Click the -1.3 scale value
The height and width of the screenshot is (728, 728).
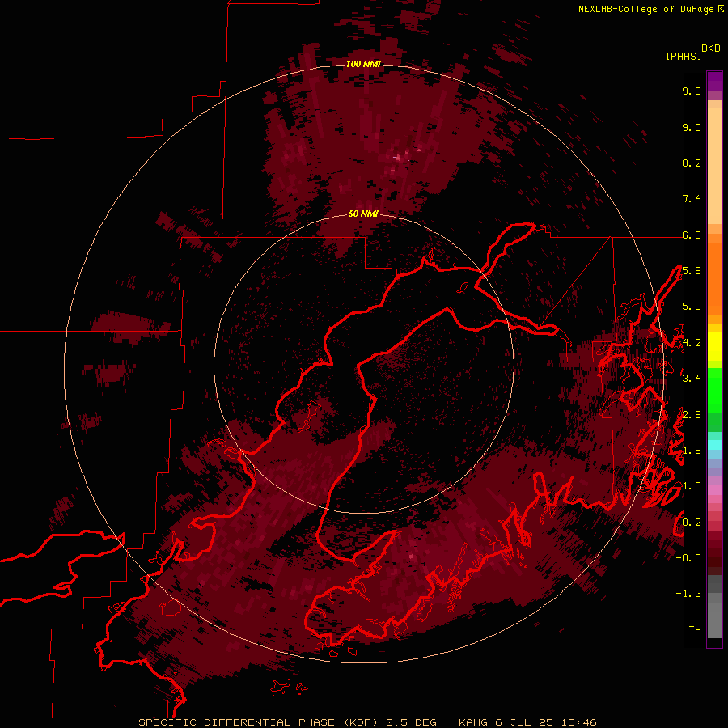[688, 594]
